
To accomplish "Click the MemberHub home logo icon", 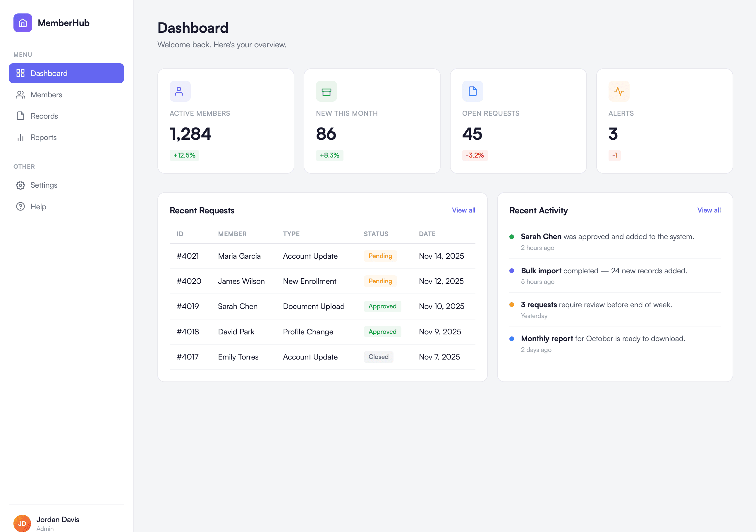I will pos(23,23).
